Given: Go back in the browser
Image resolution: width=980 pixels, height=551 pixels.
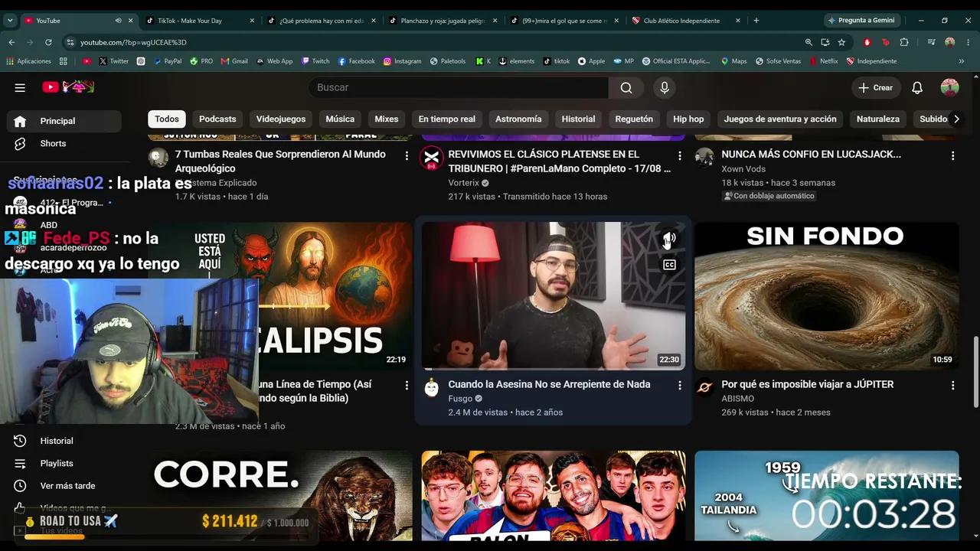Looking at the screenshot, I should [x=11, y=42].
